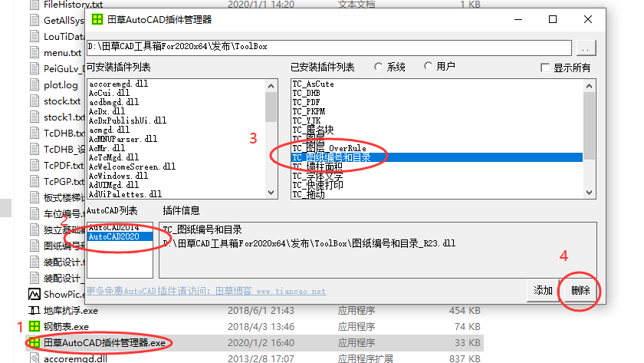Screen dimensions: 644x363
Task: Select the 系统 radio button
Action: click(378, 67)
